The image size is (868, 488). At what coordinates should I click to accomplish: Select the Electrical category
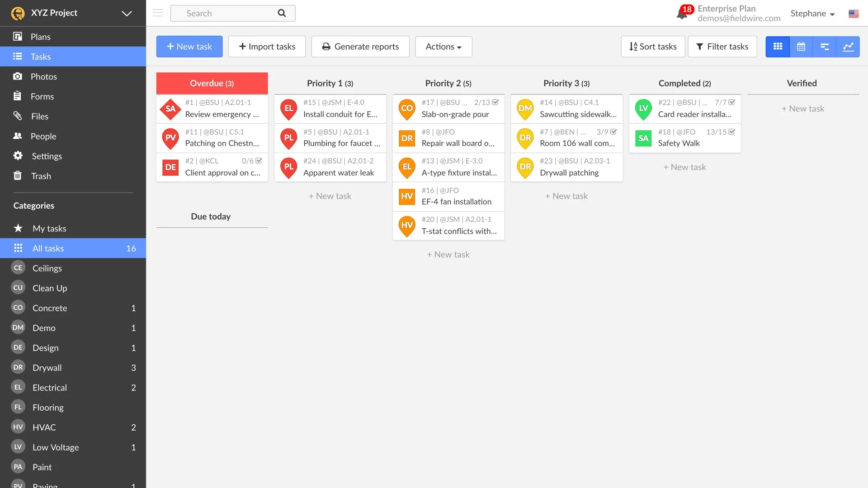click(x=73, y=387)
